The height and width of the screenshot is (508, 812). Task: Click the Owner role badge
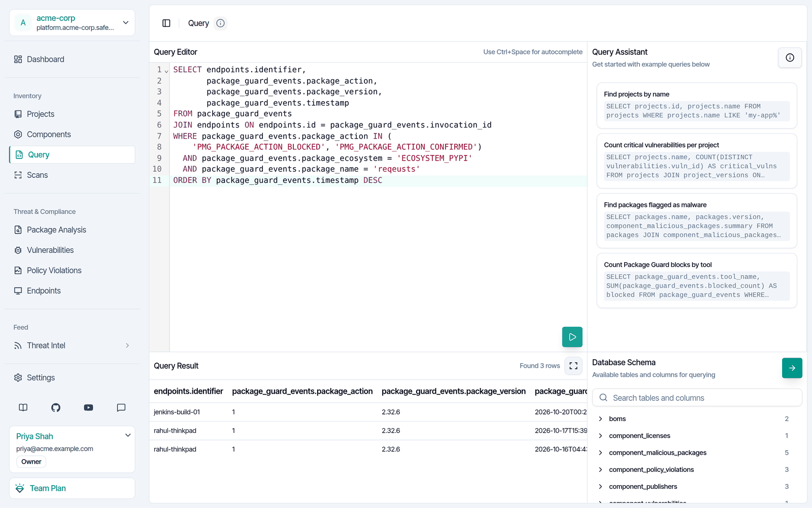[x=31, y=462]
